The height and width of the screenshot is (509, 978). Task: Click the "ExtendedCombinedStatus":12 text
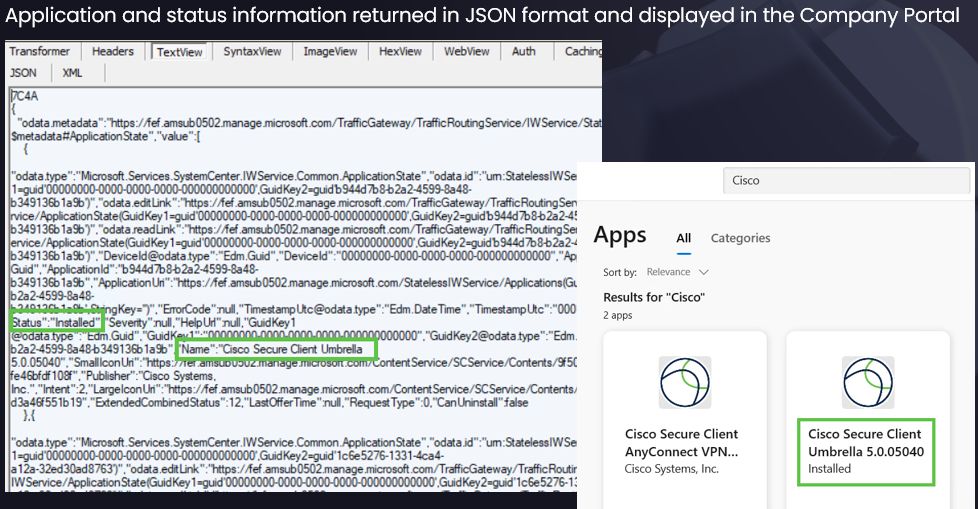pos(168,402)
